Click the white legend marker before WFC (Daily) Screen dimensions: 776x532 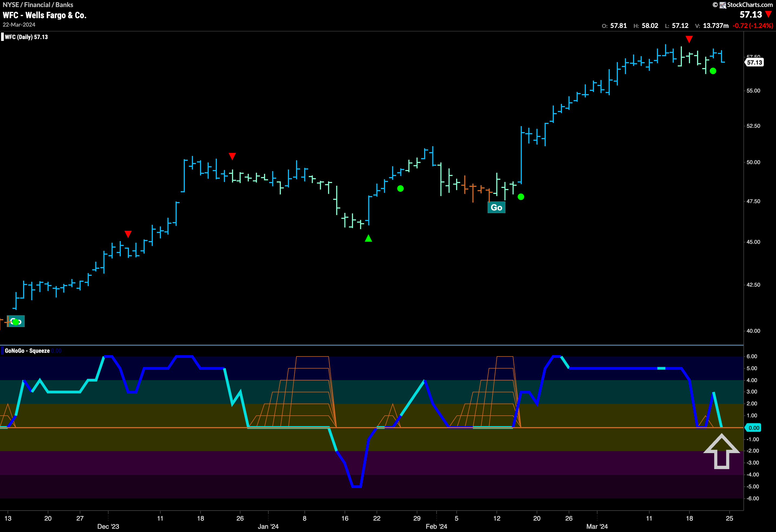[x=2, y=37]
